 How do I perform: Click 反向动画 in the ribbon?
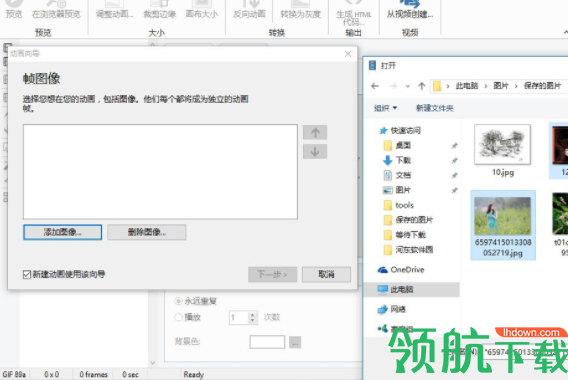click(x=250, y=10)
